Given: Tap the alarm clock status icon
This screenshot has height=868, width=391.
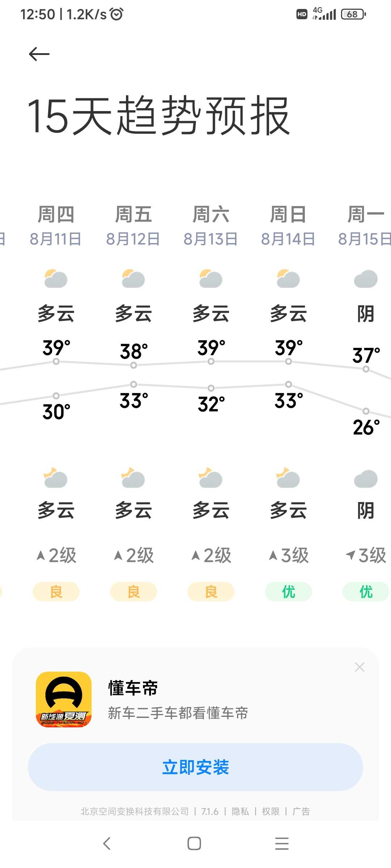Looking at the screenshot, I should tap(117, 14).
